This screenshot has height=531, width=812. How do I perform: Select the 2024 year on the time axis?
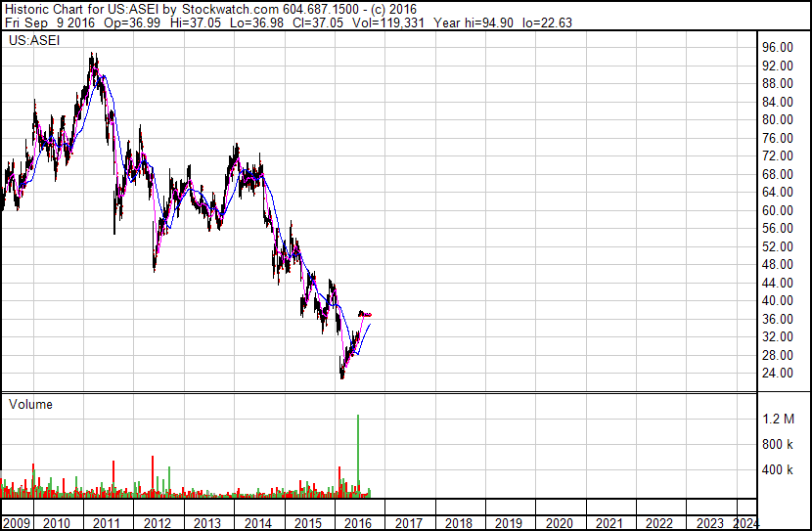point(746,523)
